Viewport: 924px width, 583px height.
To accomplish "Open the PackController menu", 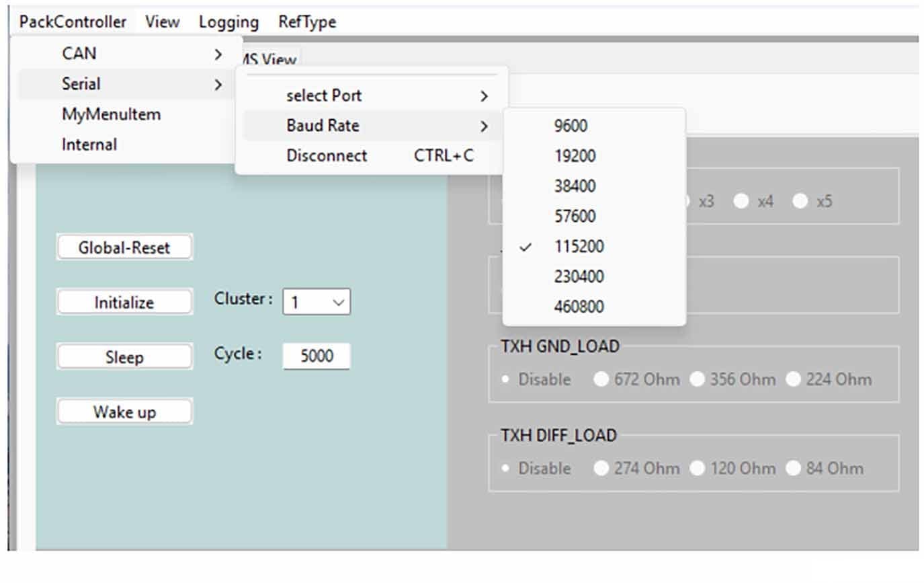I will [73, 22].
